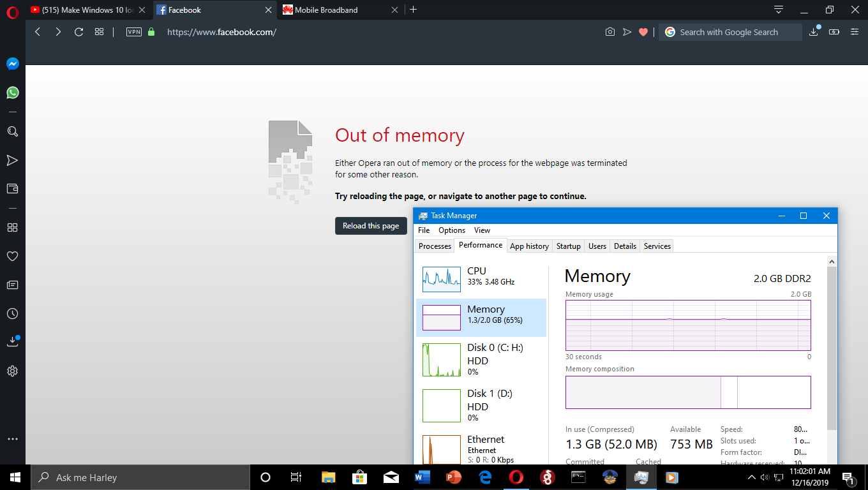Switch to Users tab in Task Manager

(x=597, y=246)
